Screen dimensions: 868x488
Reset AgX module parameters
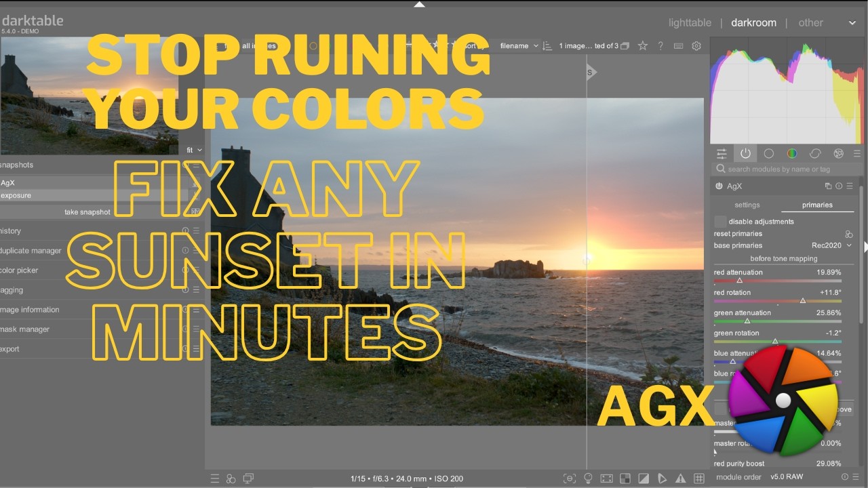pos(839,186)
